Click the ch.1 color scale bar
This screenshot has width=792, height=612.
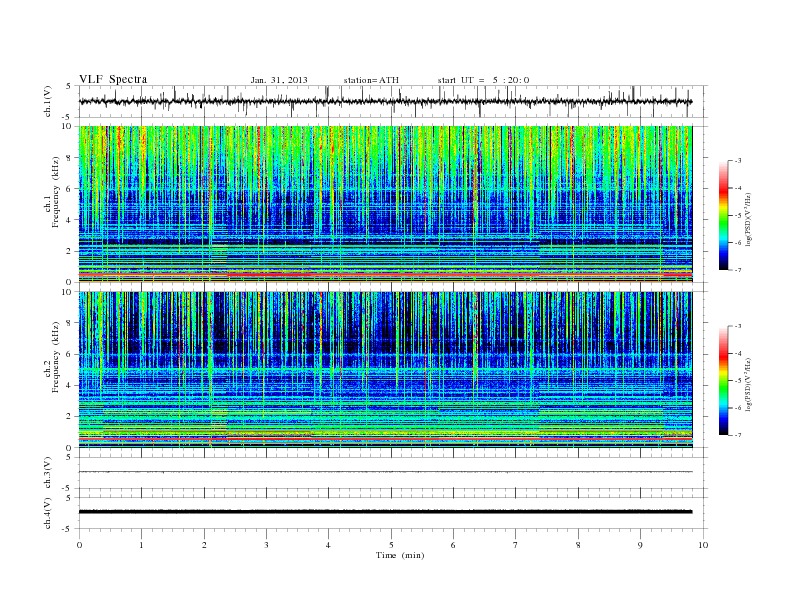click(723, 216)
